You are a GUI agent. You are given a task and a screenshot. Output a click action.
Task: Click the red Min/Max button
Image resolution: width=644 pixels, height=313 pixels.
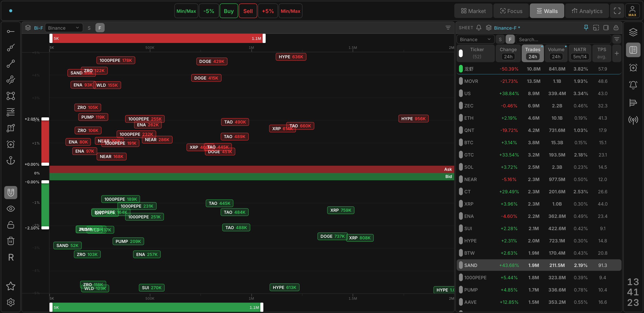(290, 11)
